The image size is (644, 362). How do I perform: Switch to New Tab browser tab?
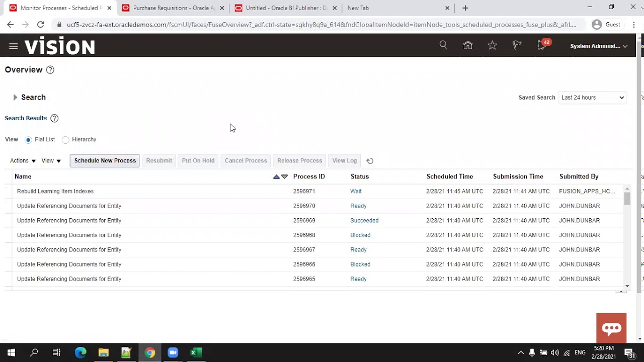[397, 8]
